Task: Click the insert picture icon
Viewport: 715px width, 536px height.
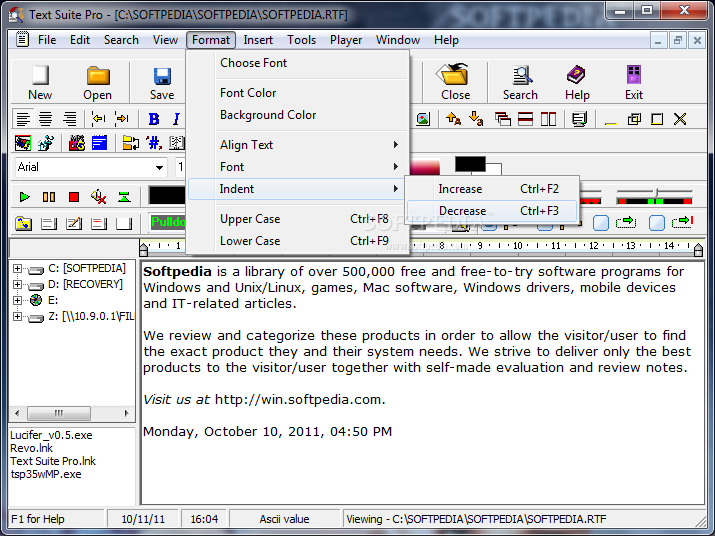Action: (x=423, y=119)
